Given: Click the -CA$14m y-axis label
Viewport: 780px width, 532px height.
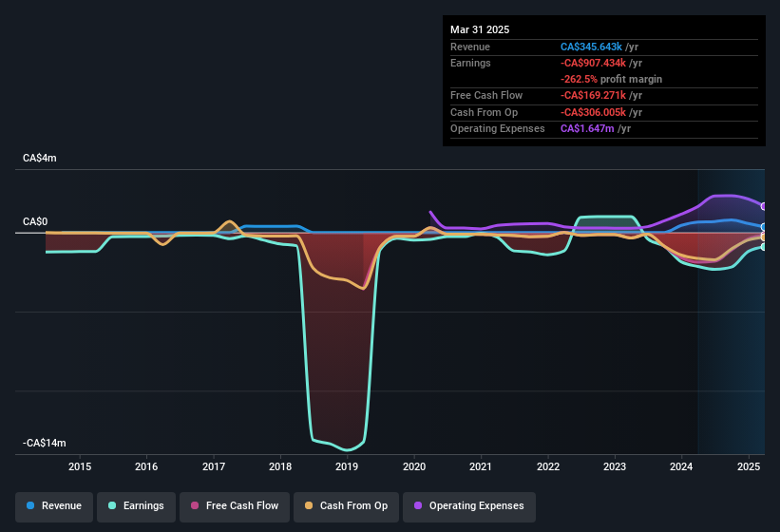Looking at the screenshot, I should pyautogui.click(x=44, y=443).
